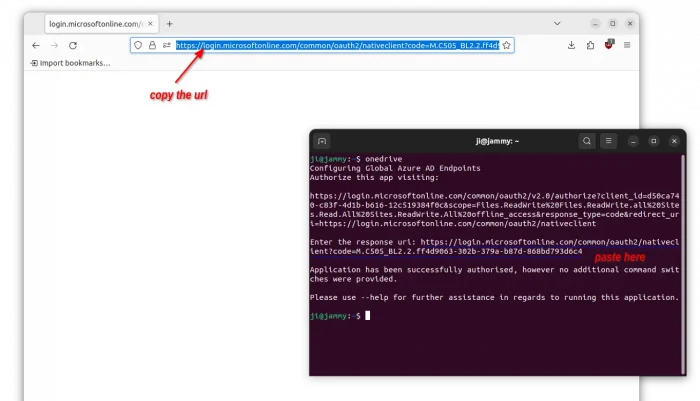The image size is (700, 401).
Task: Maximize the terminal window
Action: 654,141
